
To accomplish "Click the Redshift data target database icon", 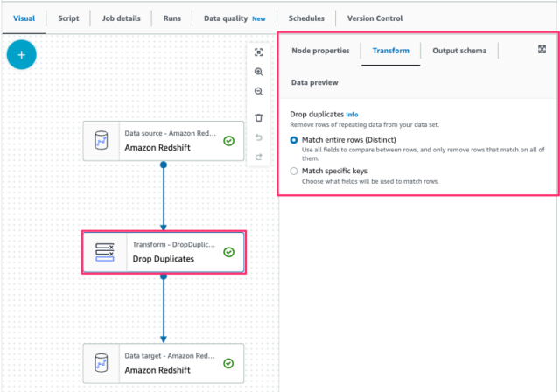I will [x=101, y=363].
